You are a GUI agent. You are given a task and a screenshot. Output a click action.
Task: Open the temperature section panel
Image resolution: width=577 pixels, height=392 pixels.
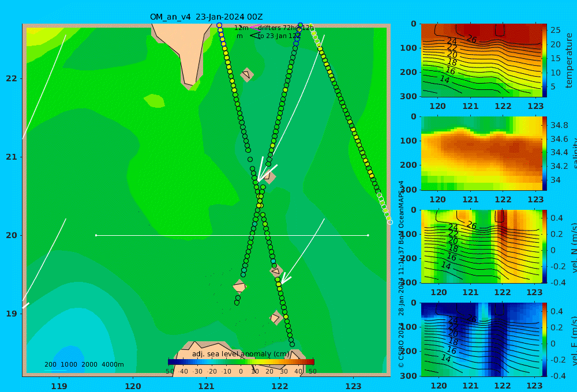tap(481, 61)
